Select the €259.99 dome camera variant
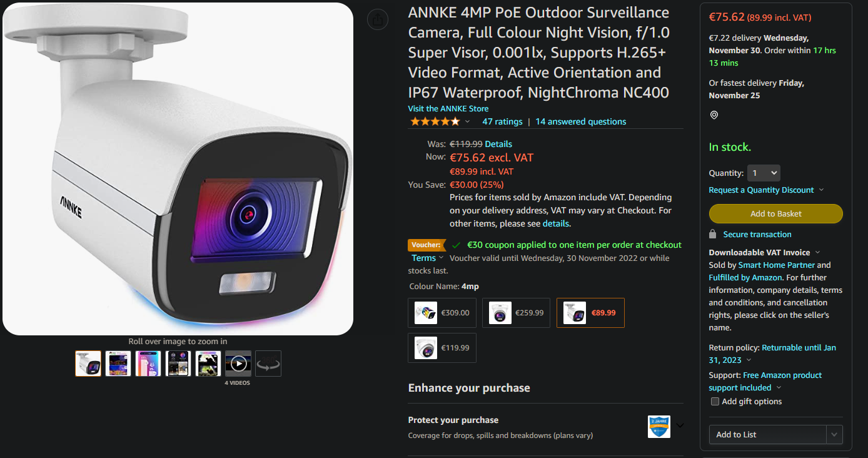Screen dimensions: 868x458 pos(517,313)
